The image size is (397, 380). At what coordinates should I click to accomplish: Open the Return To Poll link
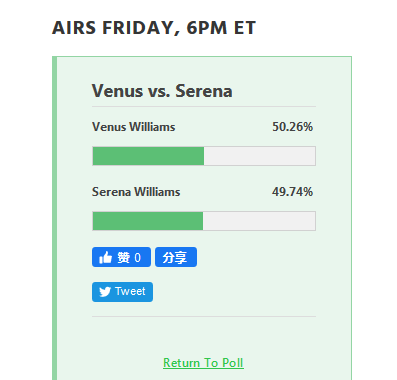[x=203, y=363]
